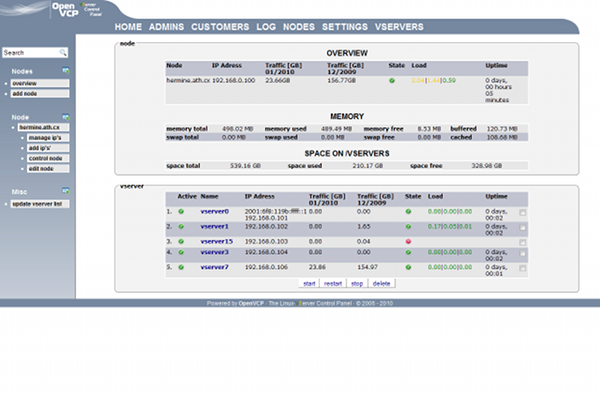
Task: Focus the Search input field
Action: coord(31,53)
